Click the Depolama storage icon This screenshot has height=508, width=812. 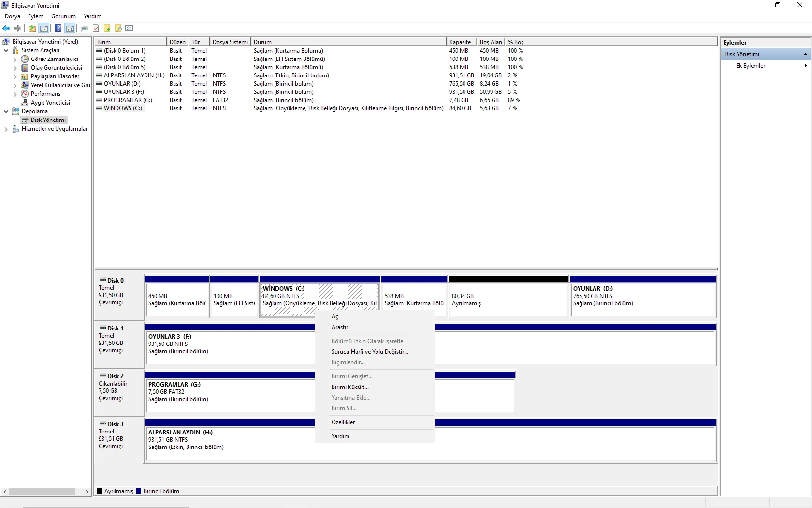15,111
